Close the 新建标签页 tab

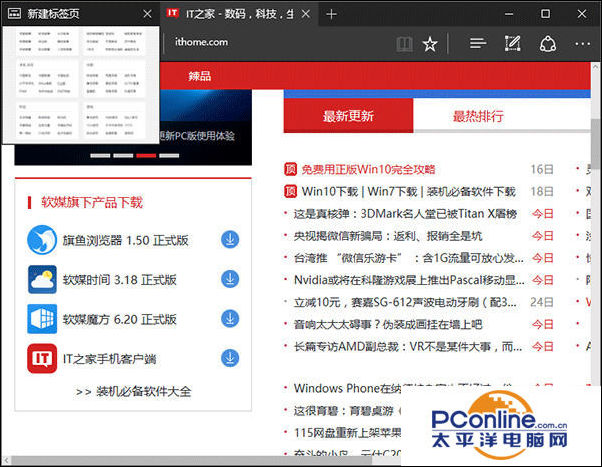[147, 14]
